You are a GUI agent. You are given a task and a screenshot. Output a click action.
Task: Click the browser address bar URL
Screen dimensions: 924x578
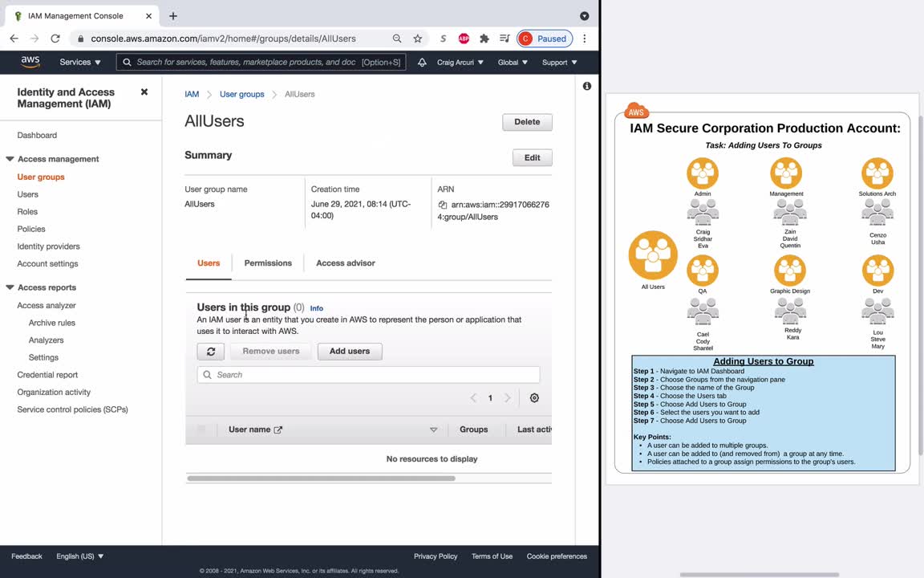[223, 39]
